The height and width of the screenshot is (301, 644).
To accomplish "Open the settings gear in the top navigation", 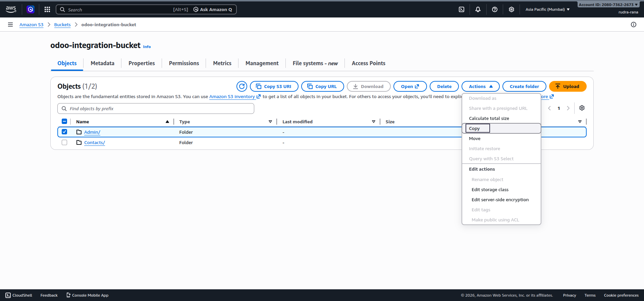I will click(x=512, y=9).
